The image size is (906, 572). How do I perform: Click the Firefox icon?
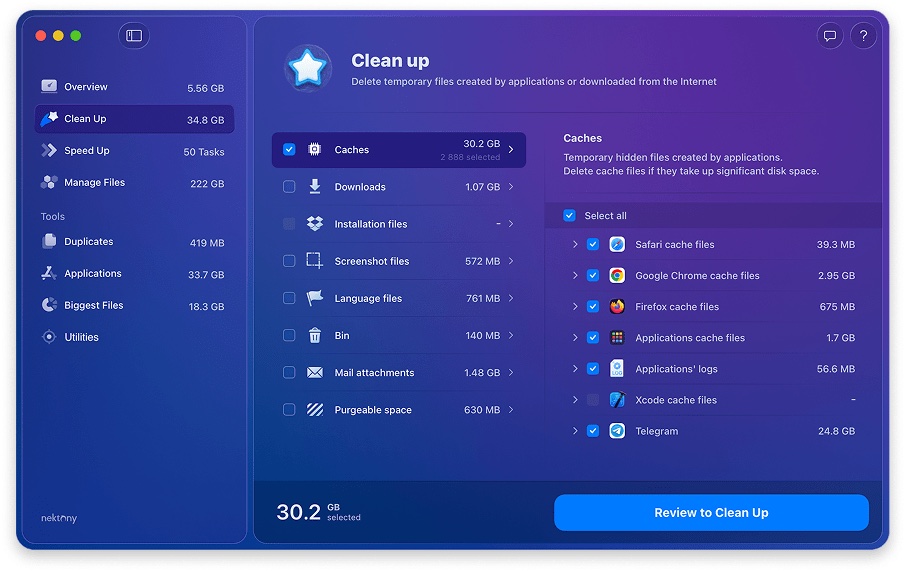coord(617,306)
